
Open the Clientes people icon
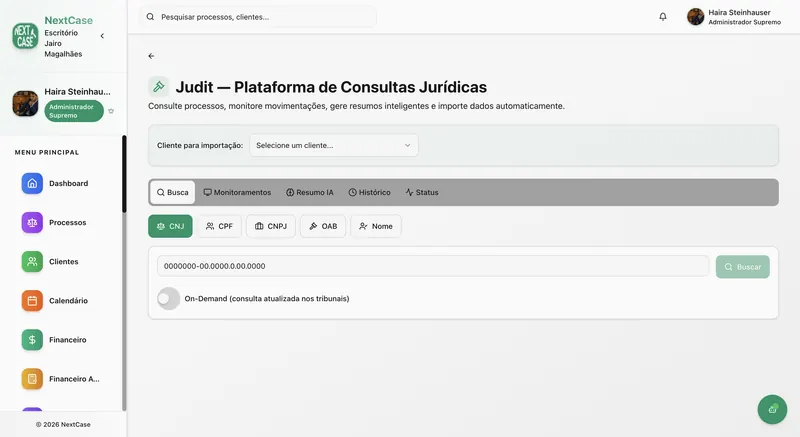pyautogui.click(x=32, y=262)
